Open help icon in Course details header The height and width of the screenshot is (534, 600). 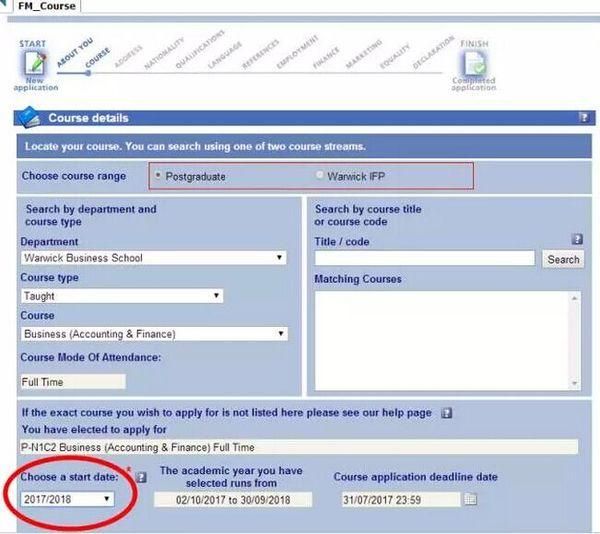[584, 118]
